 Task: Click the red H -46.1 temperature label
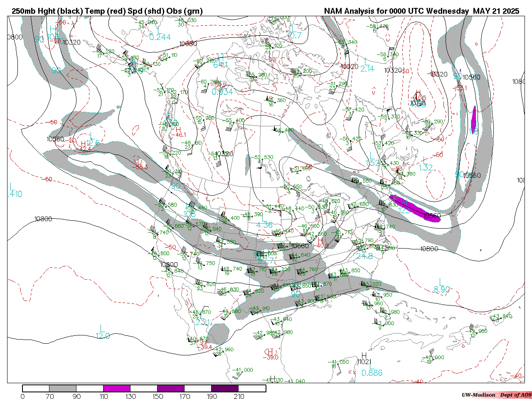179,132
